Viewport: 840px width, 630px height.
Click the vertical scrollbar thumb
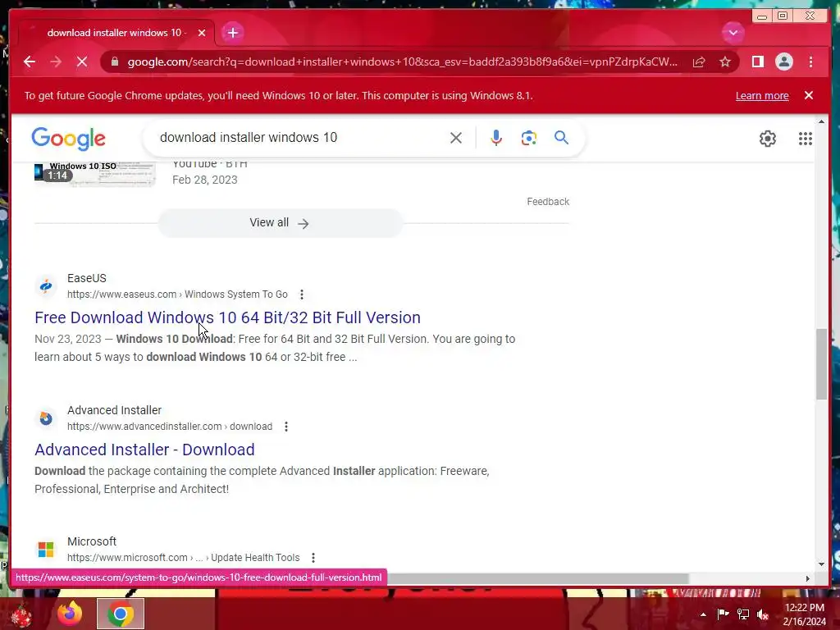821,363
